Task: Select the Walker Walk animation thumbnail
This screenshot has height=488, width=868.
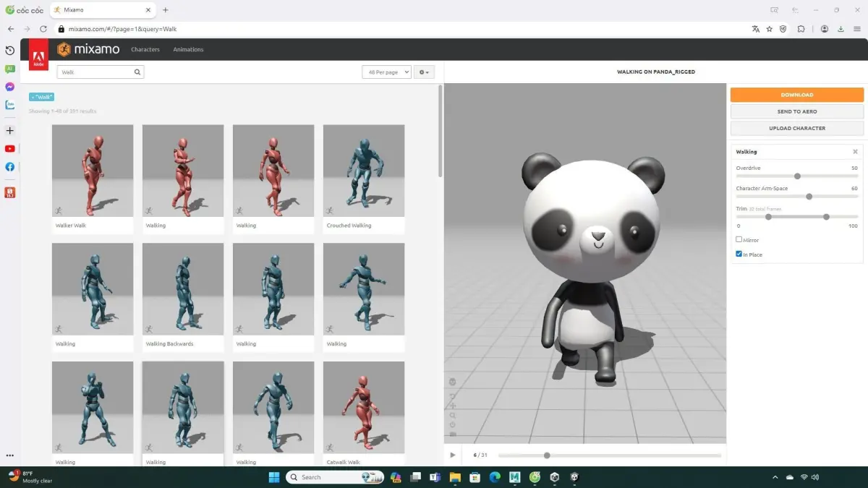Action: 93,171
